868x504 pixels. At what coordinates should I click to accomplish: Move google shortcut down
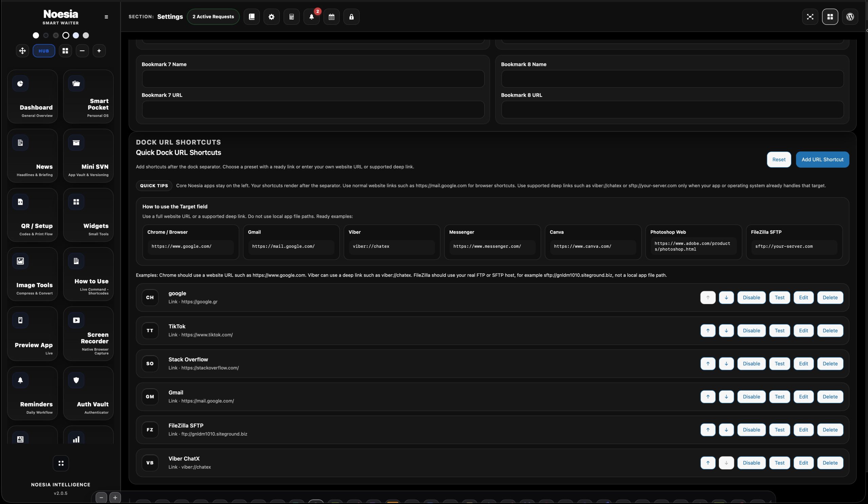tap(726, 298)
